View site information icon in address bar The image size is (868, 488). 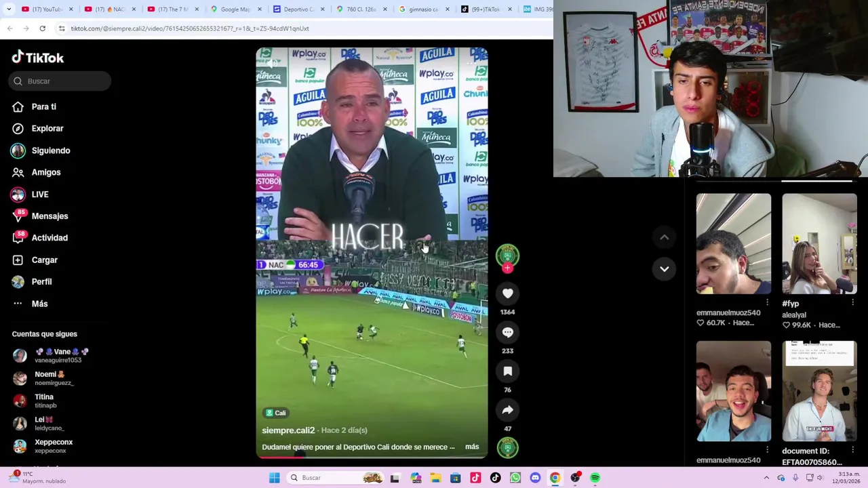tap(62, 28)
